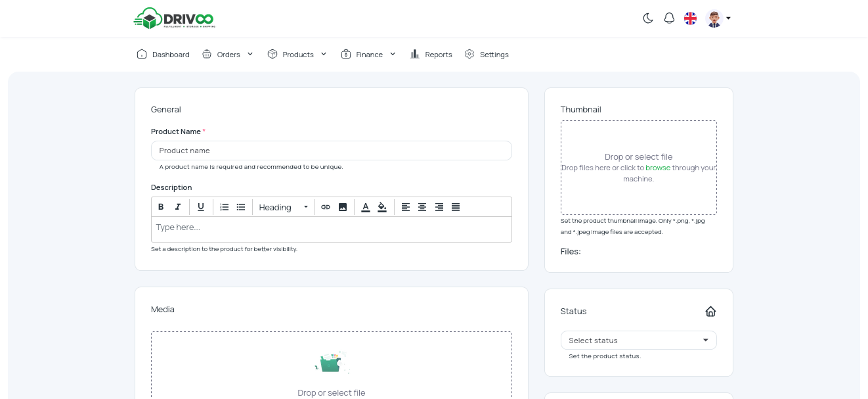The height and width of the screenshot is (399, 868).
Task: Click the home icon in Status card
Action: click(x=710, y=312)
